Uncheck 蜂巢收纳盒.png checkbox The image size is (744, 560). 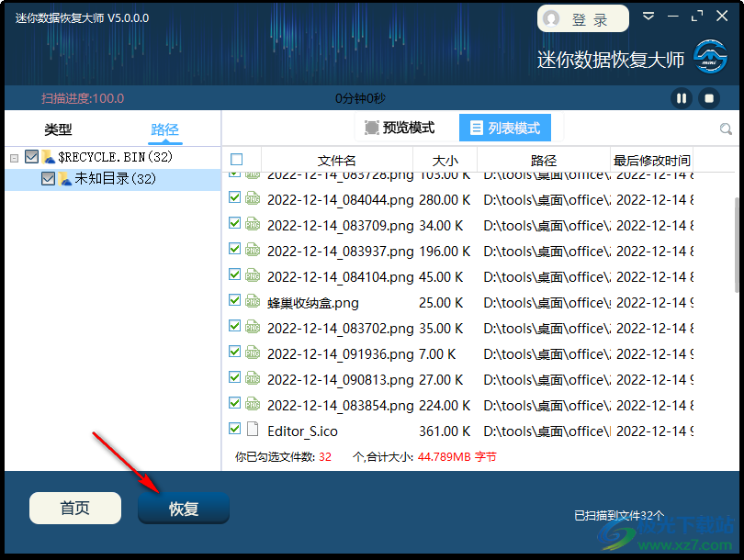point(234,299)
